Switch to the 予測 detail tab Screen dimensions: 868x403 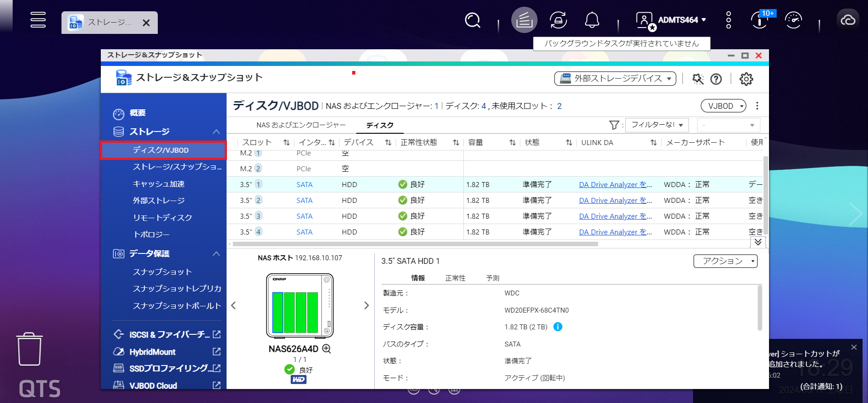tap(493, 278)
